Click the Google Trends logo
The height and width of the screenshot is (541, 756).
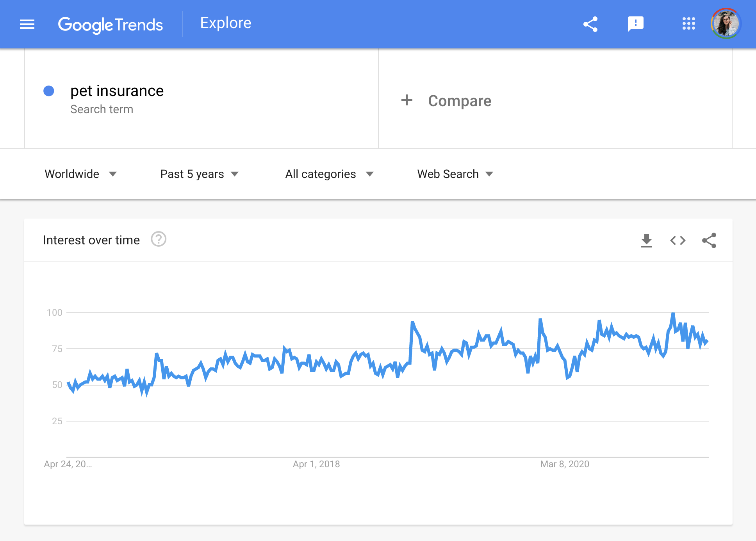pyautogui.click(x=110, y=25)
